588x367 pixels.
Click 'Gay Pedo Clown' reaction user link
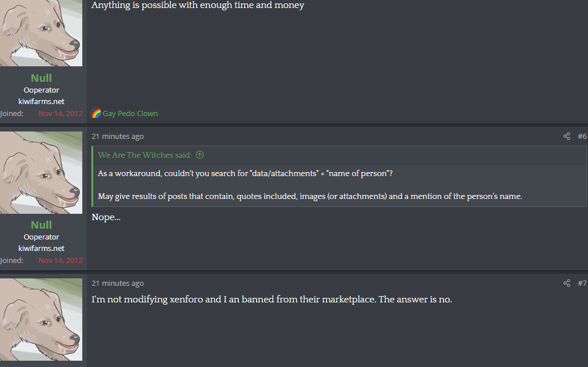130,113
